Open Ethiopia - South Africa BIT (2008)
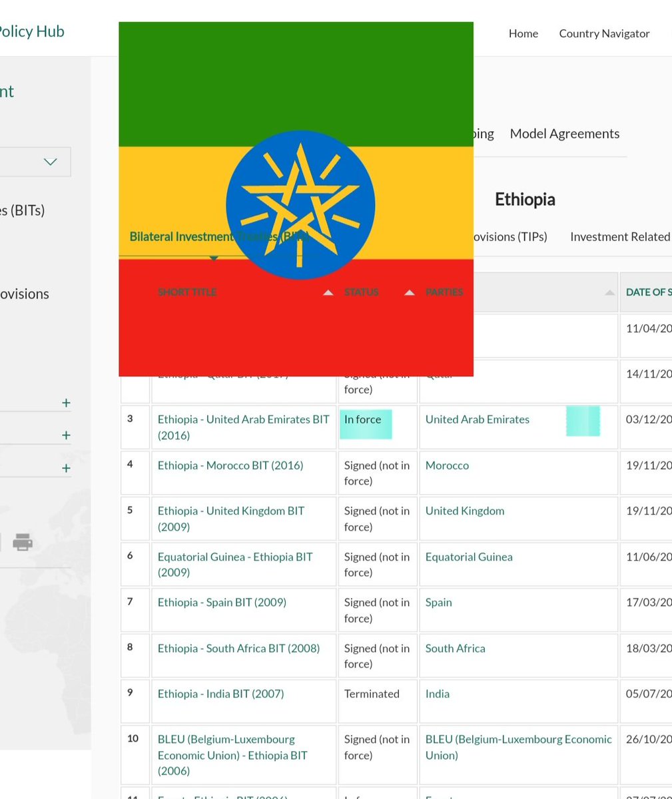Image resolution: width=672 pixels, height=799 pixels. pos(238,649)
